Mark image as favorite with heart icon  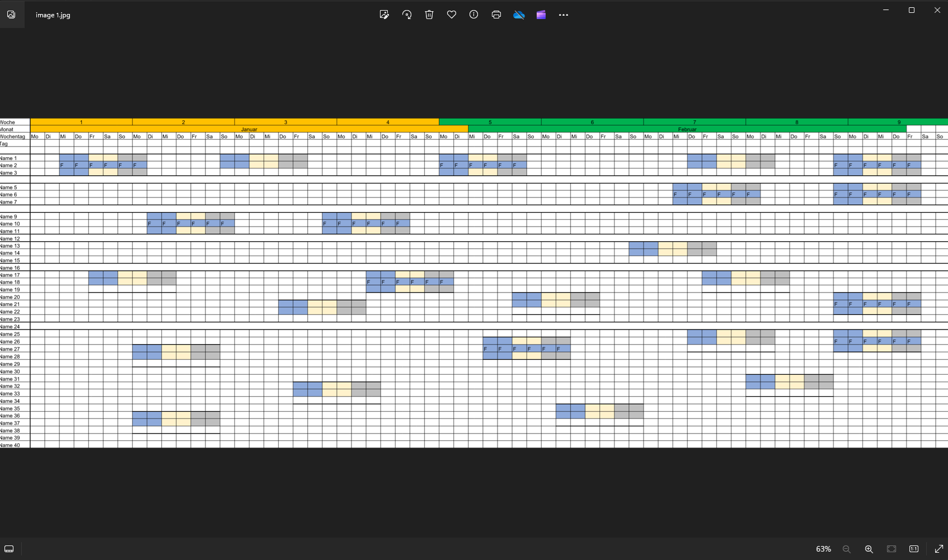452,15
